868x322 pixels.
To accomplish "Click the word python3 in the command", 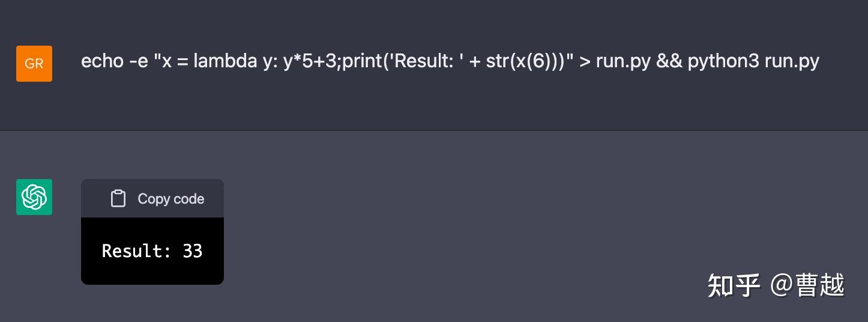I will click(723, 61).
